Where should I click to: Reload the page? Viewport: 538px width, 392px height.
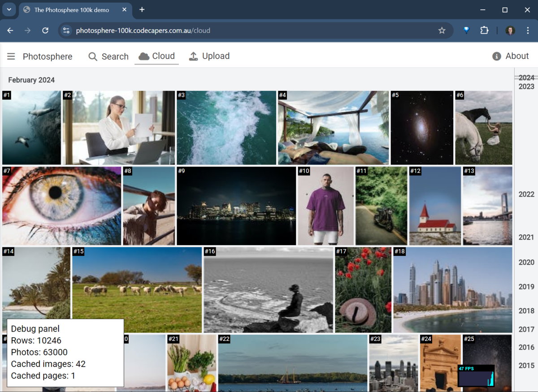click(x=45, y=30)
